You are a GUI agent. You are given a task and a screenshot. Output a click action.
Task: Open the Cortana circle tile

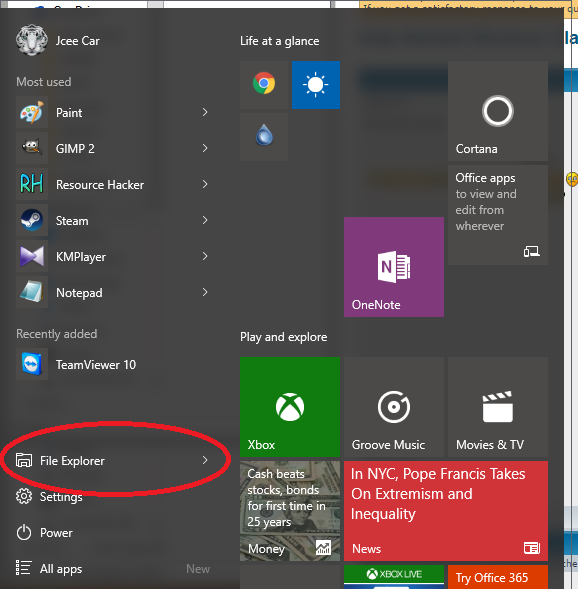(498, 111)
